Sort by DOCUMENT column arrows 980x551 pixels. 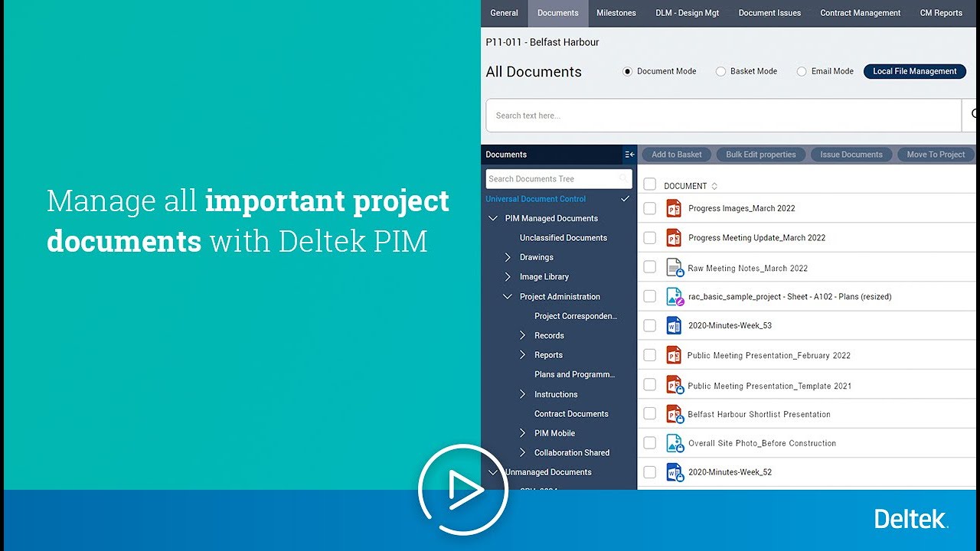click(714, 186)
